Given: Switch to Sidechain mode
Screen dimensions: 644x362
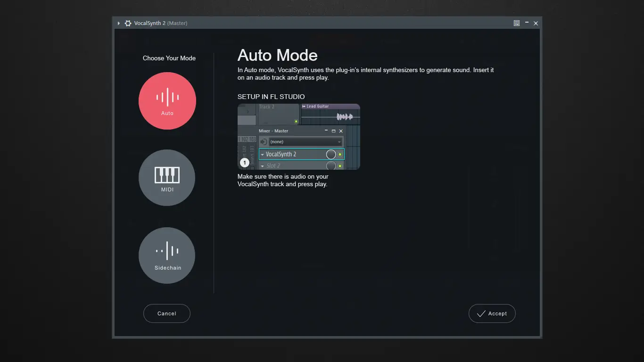Looking at the screenshot, I should (x=167, y=255).
